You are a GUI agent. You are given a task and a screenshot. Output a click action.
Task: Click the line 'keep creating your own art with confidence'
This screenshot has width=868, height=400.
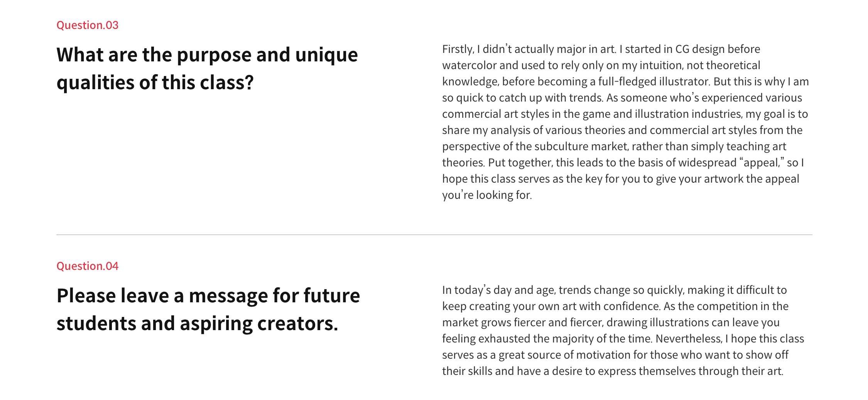551,306
